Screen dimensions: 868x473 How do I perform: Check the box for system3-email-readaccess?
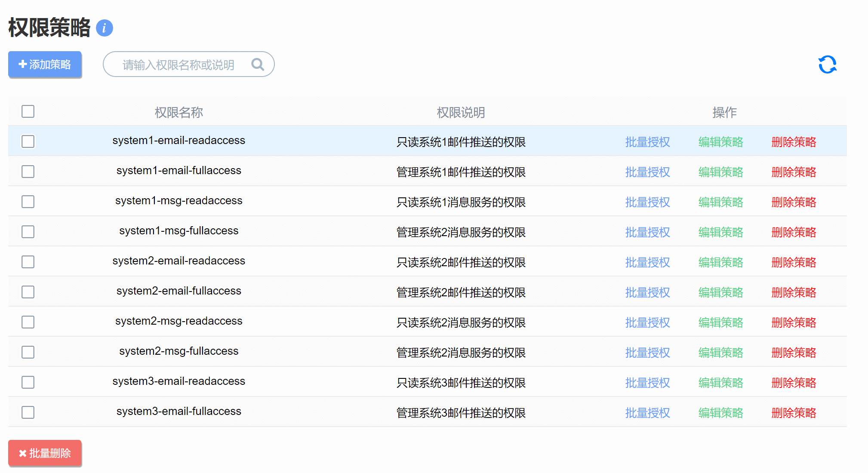tap(28, 382)
